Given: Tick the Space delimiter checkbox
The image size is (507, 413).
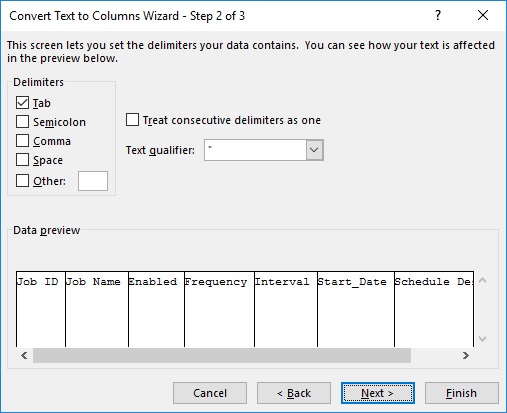Looking at the screenshot, I should (x=22, y=160).
